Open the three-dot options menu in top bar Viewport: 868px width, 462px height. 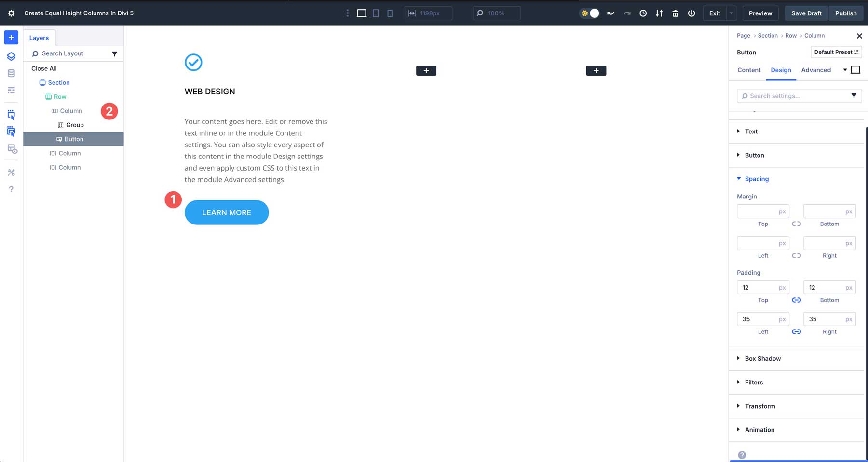(347, 13)
